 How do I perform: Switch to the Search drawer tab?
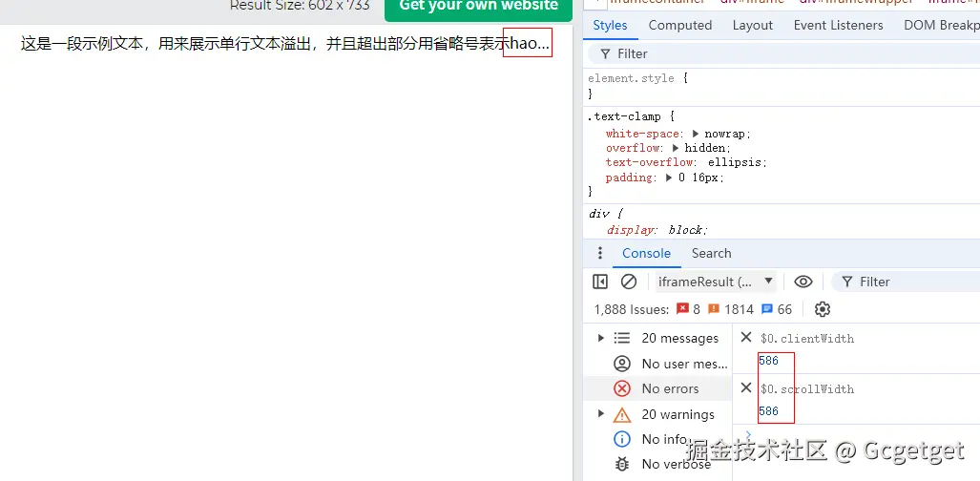(x=711, y=253)
